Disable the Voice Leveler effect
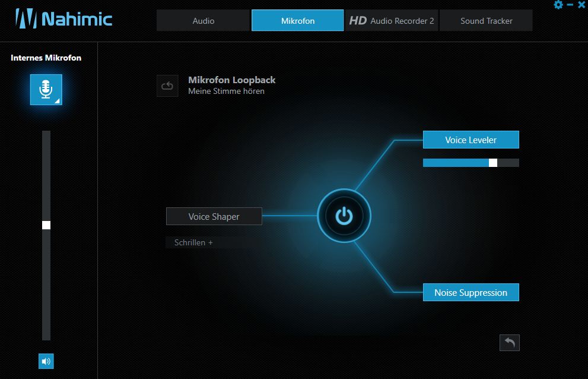 click(x=471, y=140)
